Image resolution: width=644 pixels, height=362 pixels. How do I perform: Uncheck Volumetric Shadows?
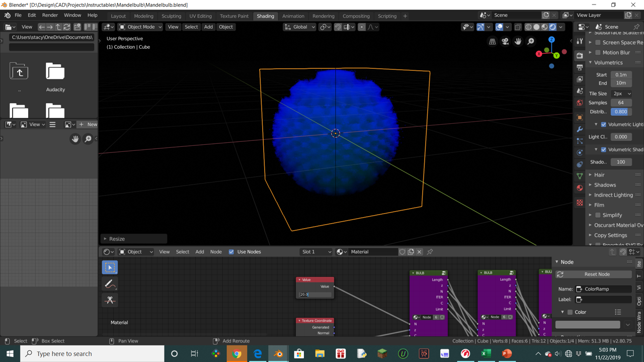[x=604, y=150]
